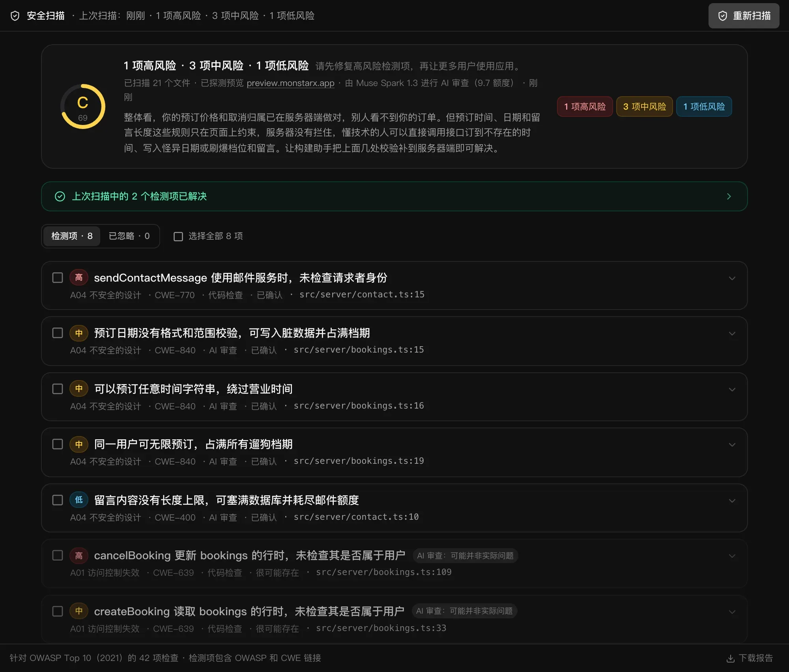Click AI 审查 tag on cancelBooking row
The image size is (789, 672).
(x=465, y=556)
